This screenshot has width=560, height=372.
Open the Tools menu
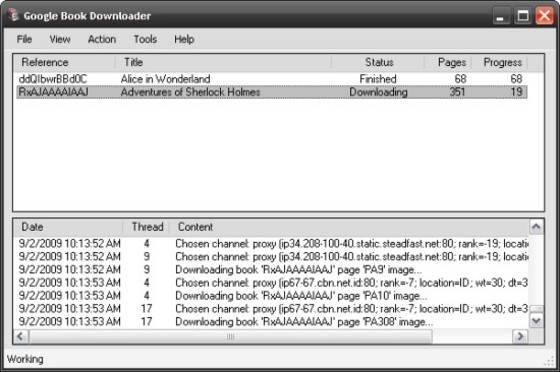point(145,39)
